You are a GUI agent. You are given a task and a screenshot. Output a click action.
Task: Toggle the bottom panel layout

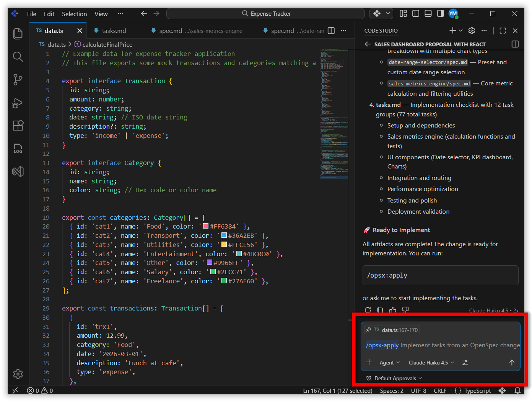pos(428,14)
